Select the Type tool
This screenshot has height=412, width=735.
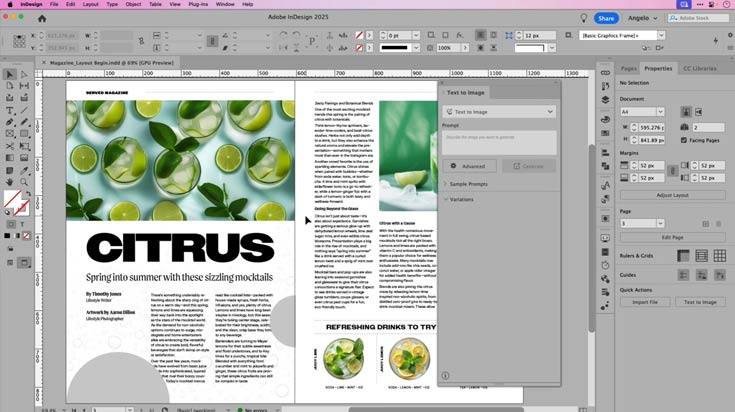10,111
